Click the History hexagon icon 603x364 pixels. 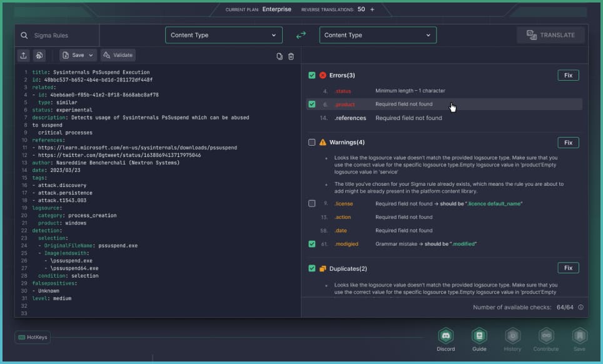pyautogui.click(x=512, y=336)
